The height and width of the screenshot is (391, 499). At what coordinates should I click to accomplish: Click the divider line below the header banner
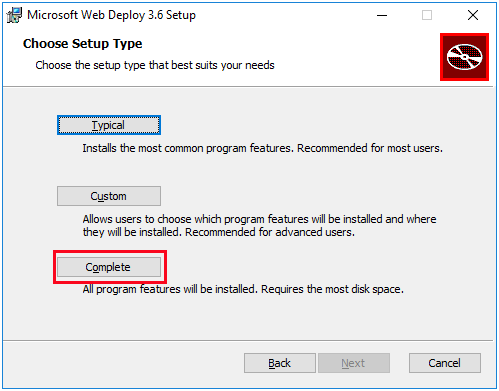pos(248,87)
